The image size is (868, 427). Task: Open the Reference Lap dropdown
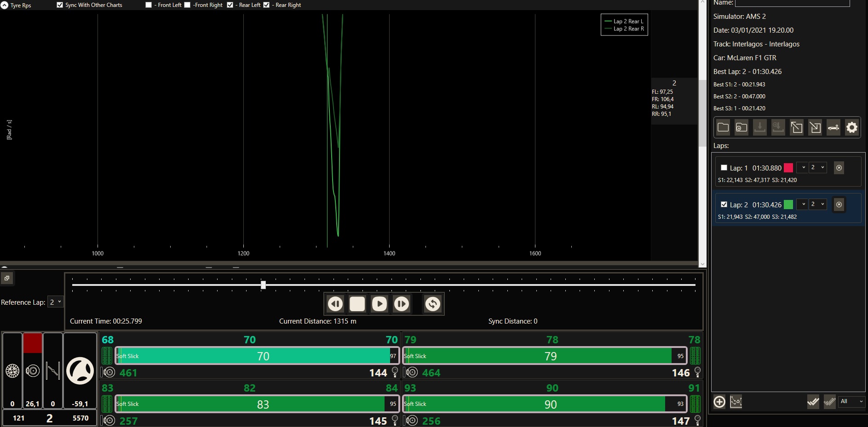(x=56, y=302)
